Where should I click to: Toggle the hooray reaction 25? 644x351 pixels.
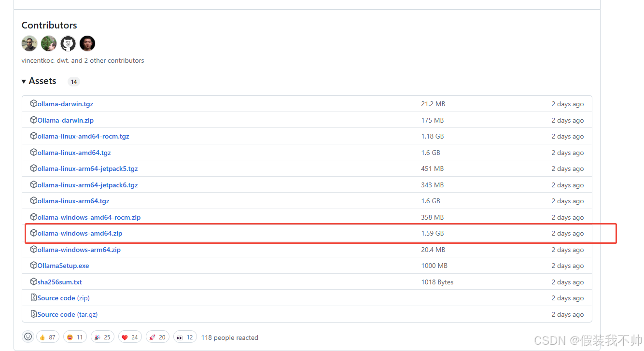tap(102, 337)
